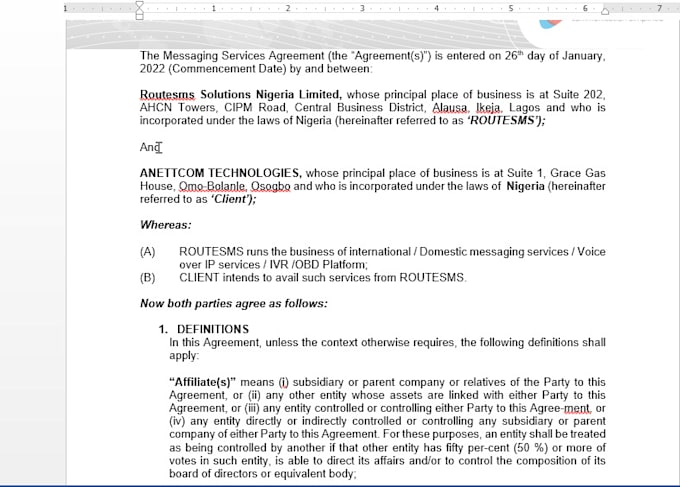
Task: Click the misspelled word "Routesms" in bold
Action: (x=167, y=95)
